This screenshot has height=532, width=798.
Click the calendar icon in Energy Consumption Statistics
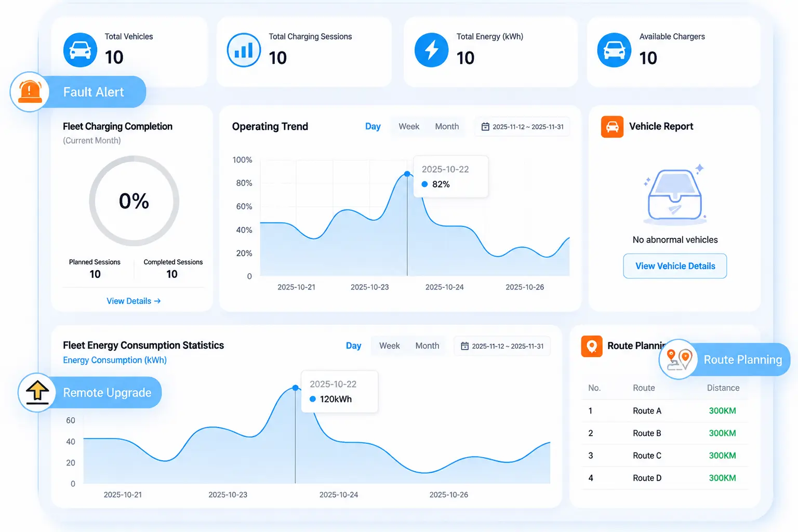(465, 346)
